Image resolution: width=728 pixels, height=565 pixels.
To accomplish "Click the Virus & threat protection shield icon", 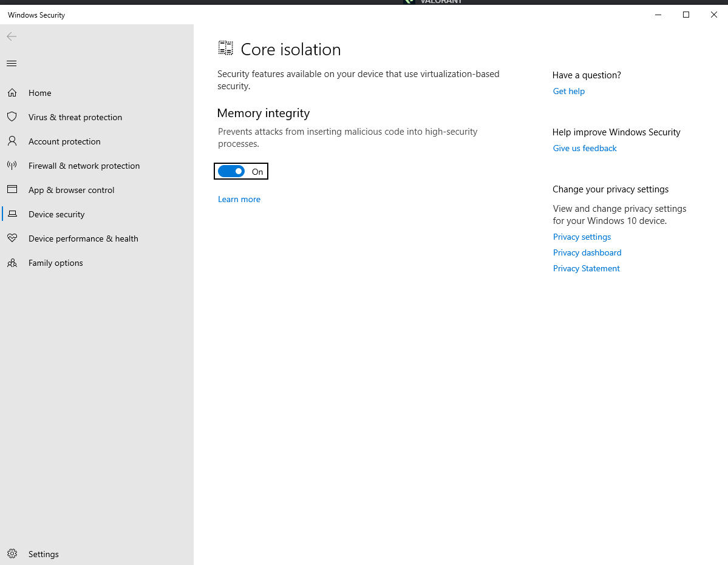I will tap(12, 117).
